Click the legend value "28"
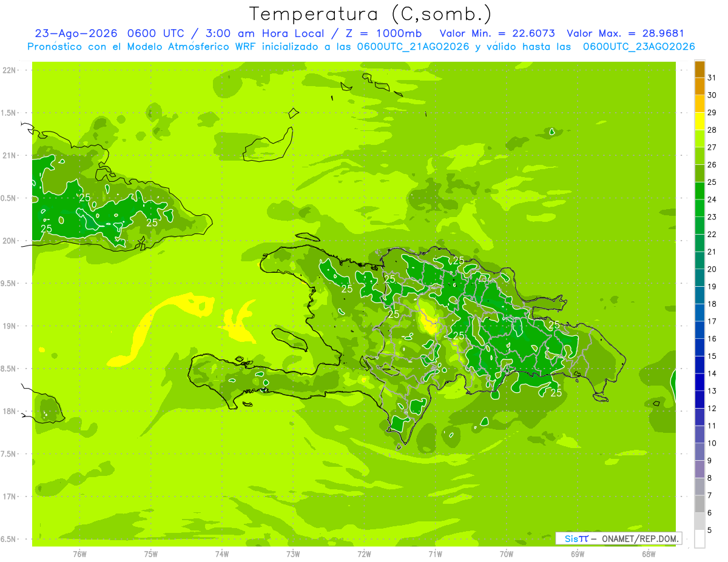 (x=712, y=130)
